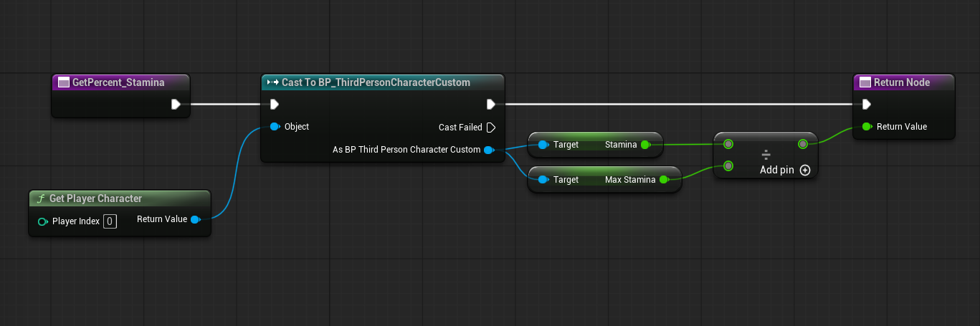This screenshot has width=980, height=326.
Task: Select the Get Player Character node title
Action: 95,198
